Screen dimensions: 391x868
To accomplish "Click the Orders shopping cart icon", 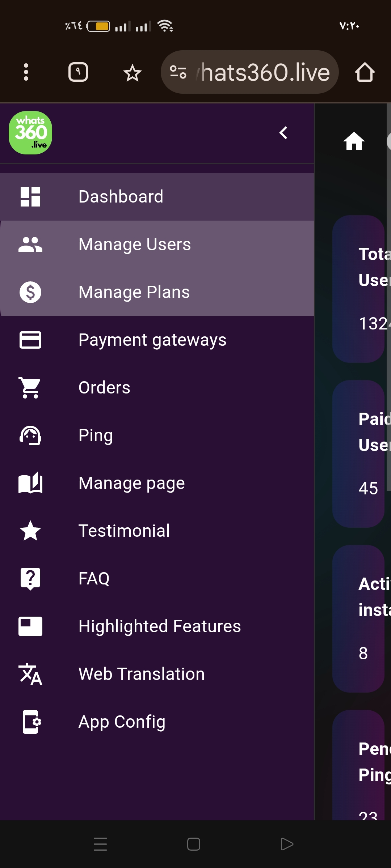I will (30, 388).
